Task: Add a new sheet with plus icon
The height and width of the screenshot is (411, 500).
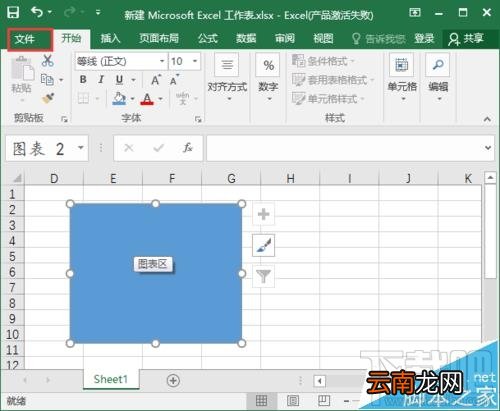Action: click(173, 380)
